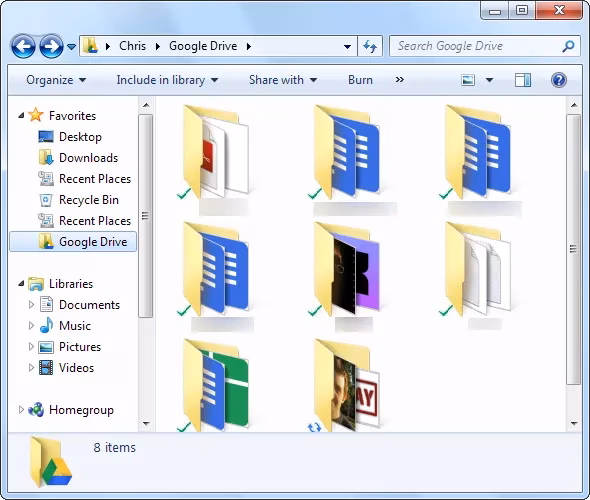
Task: Expand the Videos library
Action: 32,368
